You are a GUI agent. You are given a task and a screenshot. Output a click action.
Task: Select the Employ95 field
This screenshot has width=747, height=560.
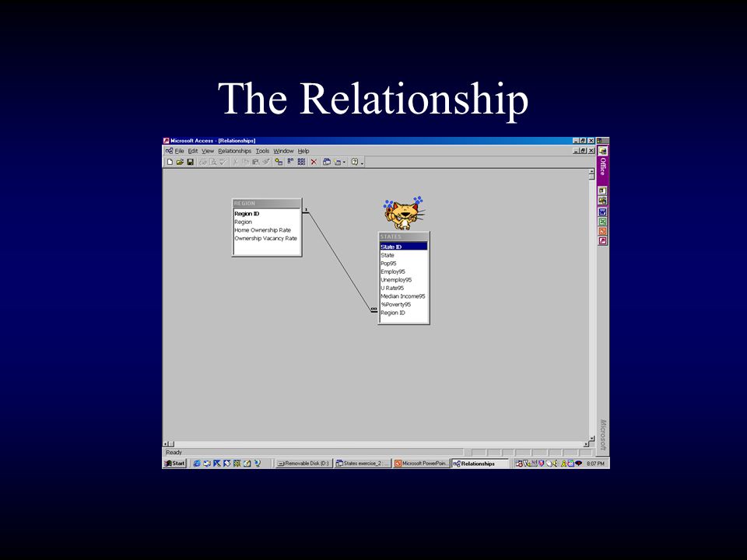point(404,271)
